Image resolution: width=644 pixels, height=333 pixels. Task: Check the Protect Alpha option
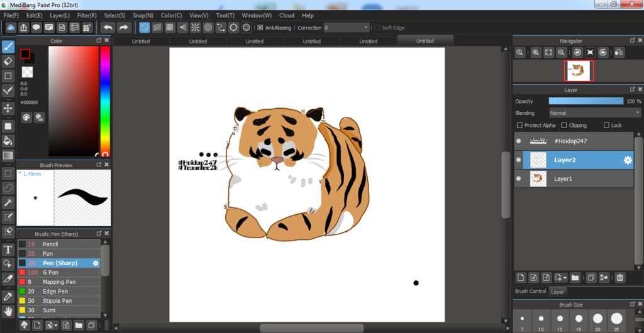tap(519, 125)
